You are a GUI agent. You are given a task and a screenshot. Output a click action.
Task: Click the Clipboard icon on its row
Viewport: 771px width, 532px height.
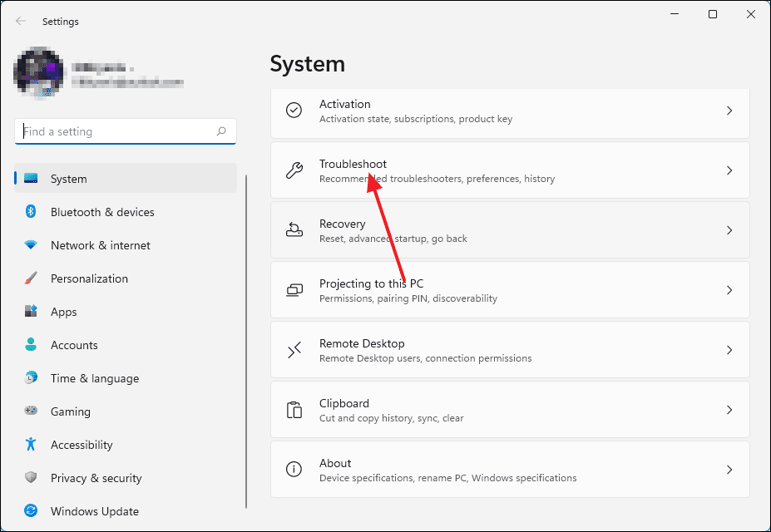click(x=294, y=409)
